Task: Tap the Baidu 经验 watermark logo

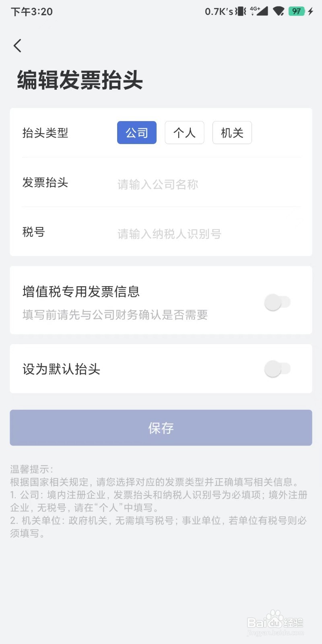Action: (275, 623)
